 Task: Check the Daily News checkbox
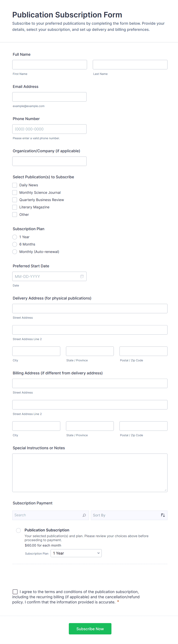[15, 185]
